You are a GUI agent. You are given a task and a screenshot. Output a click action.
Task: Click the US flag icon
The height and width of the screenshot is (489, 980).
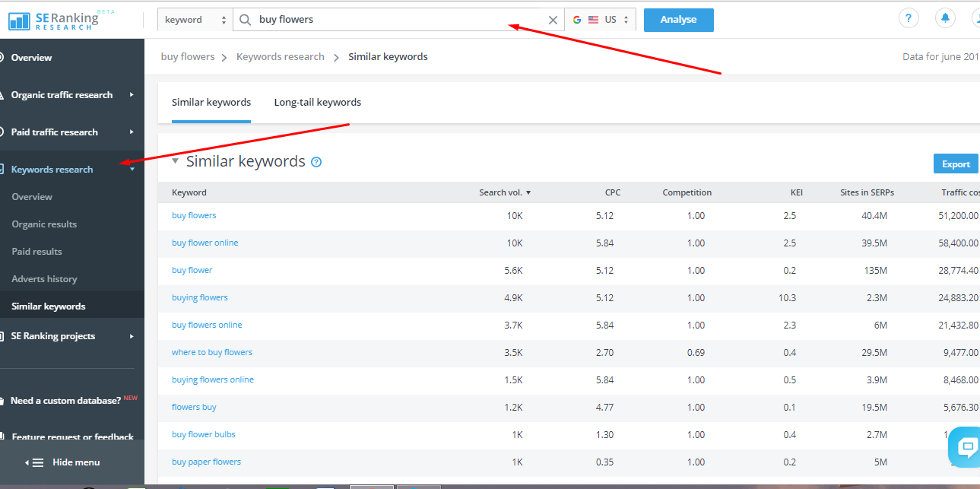594,20
